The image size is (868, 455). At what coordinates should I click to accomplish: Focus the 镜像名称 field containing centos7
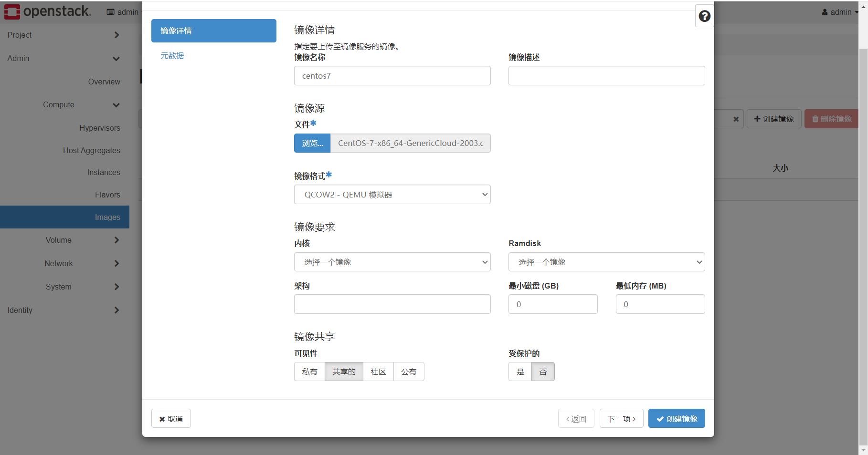[x=392, y=76]
